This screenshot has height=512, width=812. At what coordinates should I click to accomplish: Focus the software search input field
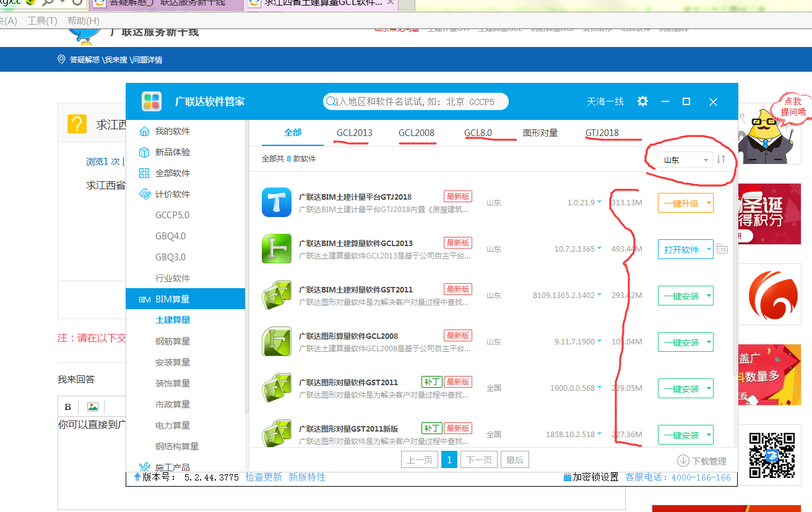(416, 101)
